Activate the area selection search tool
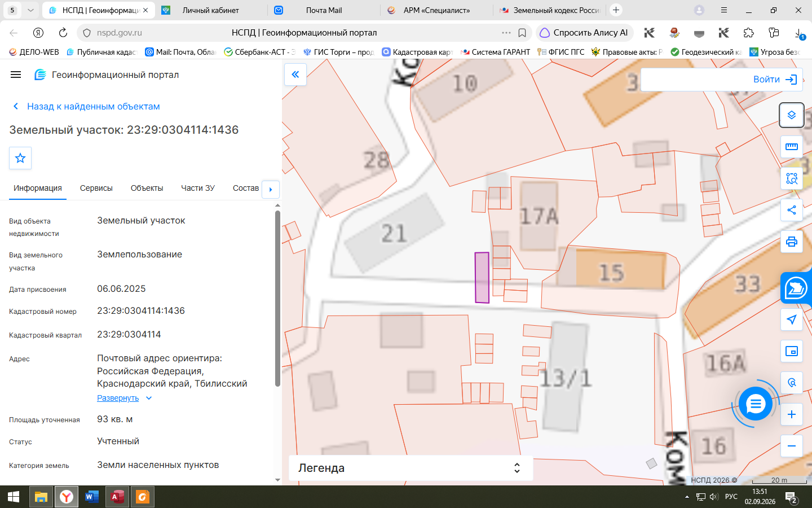Screen dimensions: 812x508 pyautogui.click(x=792, y=178)
